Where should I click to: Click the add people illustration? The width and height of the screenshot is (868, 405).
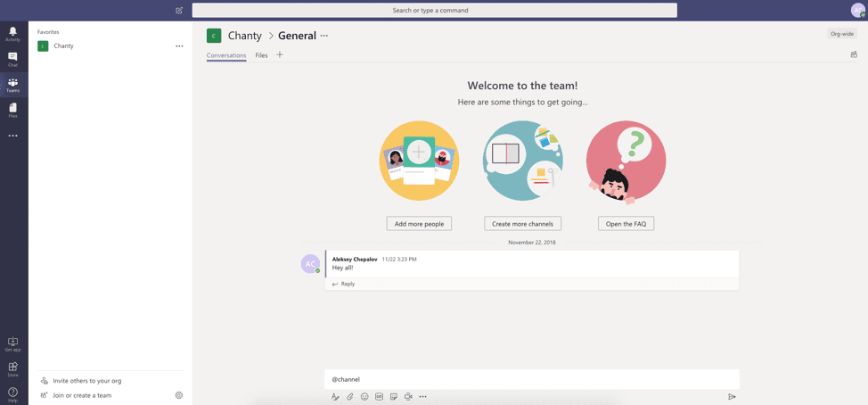[x=419, y=161]
